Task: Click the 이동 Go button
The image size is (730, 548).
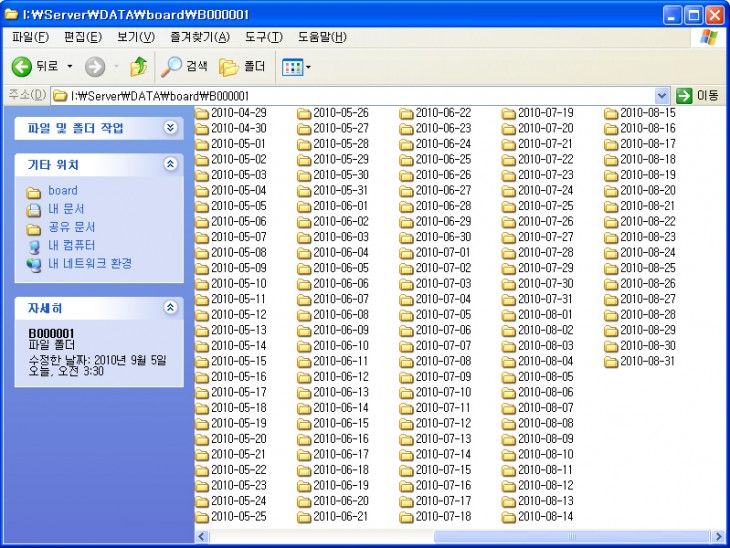Action: pyautogui.click(x=698, y=95)
